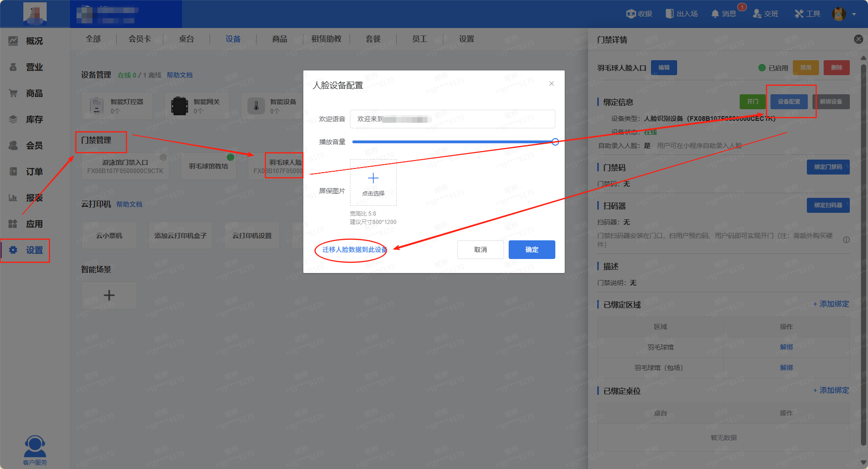868x469 pixels.
Task: Select the 游泳馆门禁入口 access card
Action: click(x=125, y=166)
